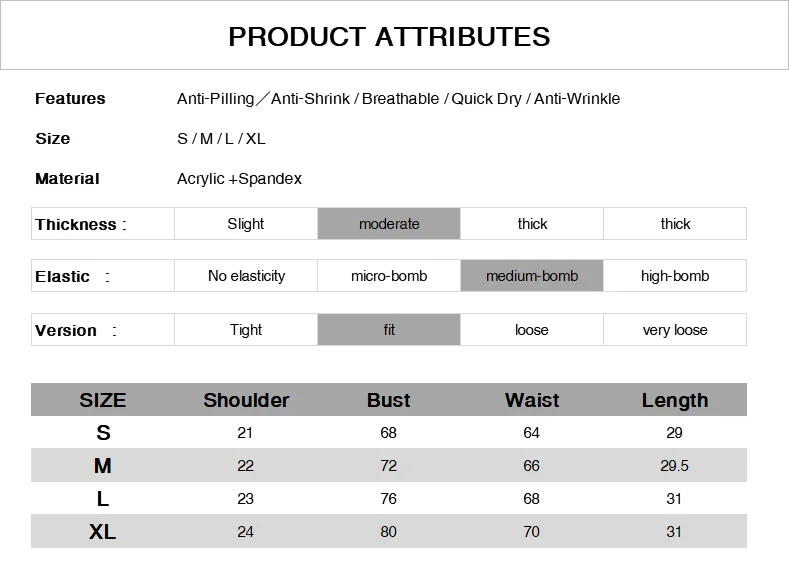Choose the loose version option
The image size is (789, 566).
(x=532, y=330)
